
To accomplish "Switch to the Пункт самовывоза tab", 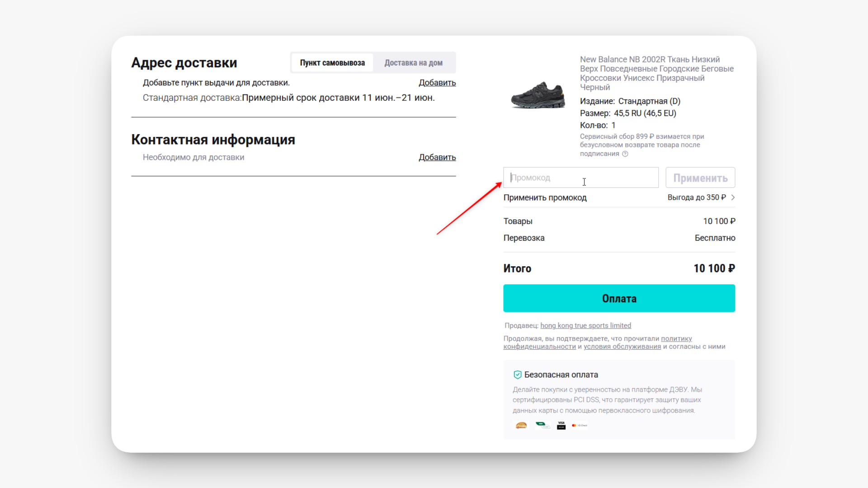I will 332,63.
